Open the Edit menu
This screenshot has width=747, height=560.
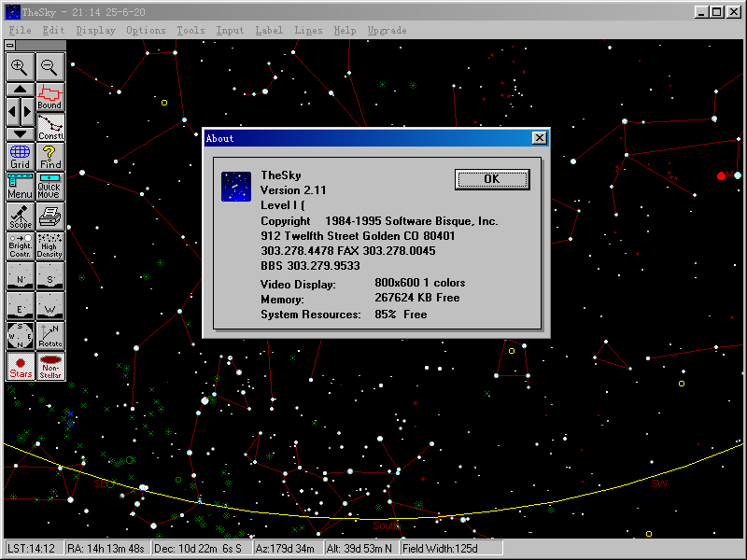click(x=53, y=31)
